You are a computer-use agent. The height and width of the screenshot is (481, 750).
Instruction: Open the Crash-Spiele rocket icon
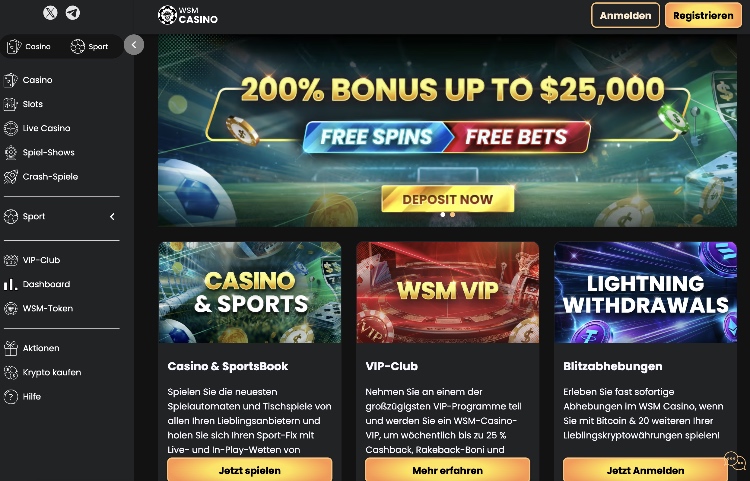coord(11,176)
